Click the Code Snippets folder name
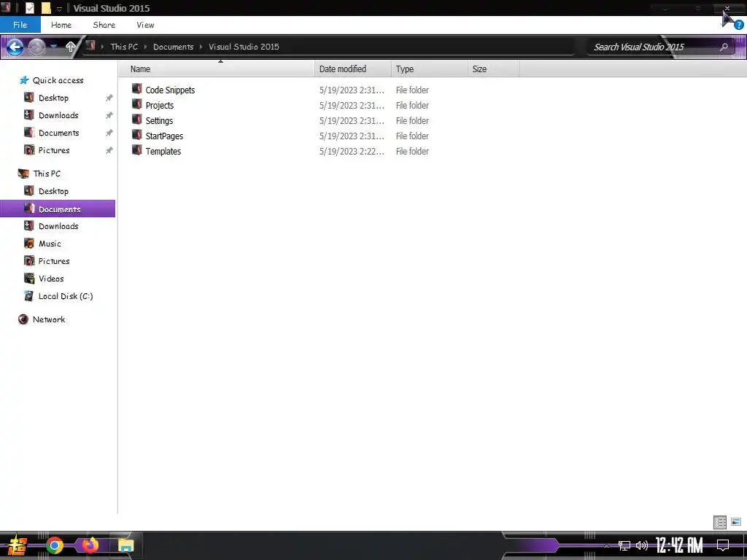Viewport: 747px width, 560px height. (170, 90)
